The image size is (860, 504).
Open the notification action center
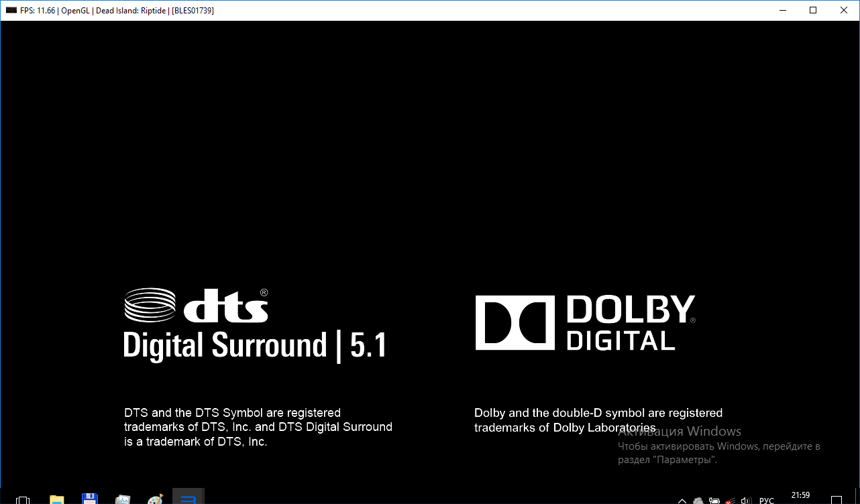tap(836, 500)
